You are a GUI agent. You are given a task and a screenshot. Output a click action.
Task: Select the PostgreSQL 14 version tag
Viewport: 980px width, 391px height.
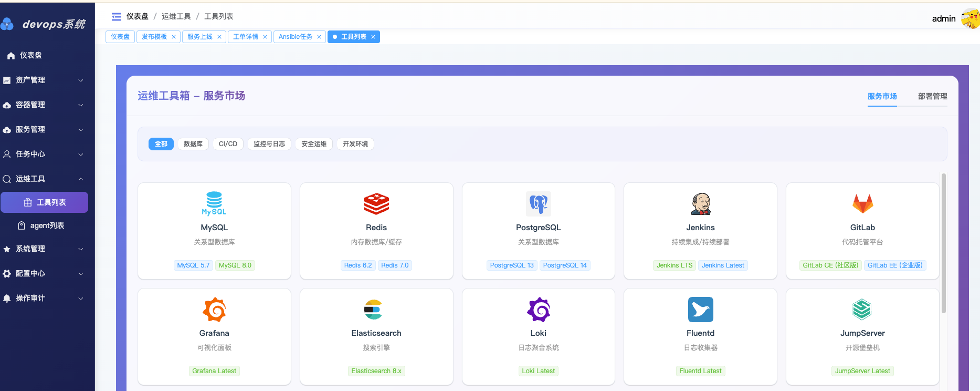[x=565, y=265]
